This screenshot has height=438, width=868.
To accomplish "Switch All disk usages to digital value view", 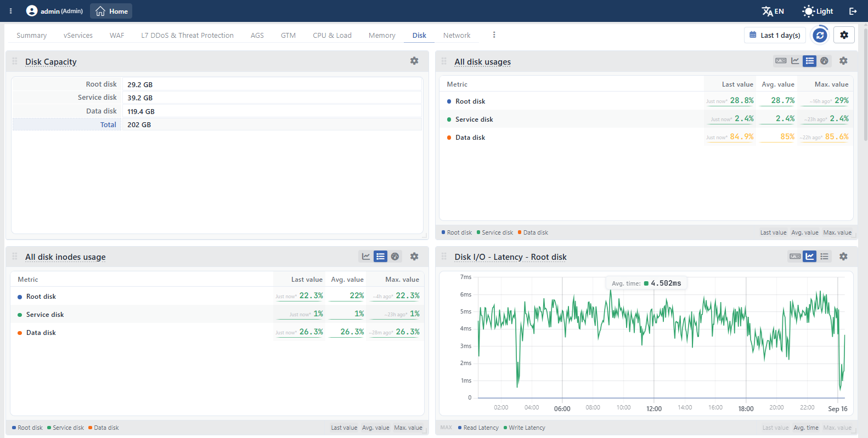I will [x=781, y=61].
